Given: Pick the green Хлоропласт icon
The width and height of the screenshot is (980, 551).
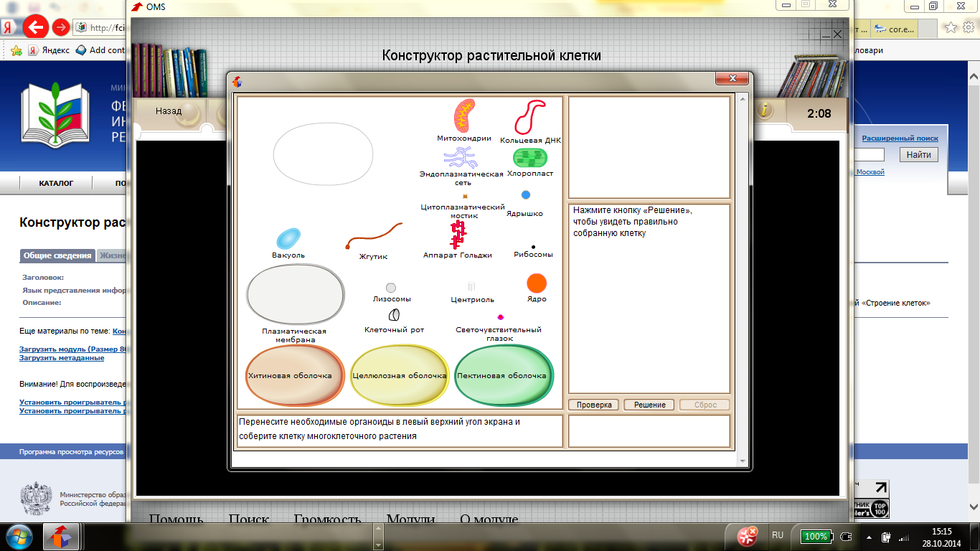Looking at the screenshot, I should click(530, 157).
